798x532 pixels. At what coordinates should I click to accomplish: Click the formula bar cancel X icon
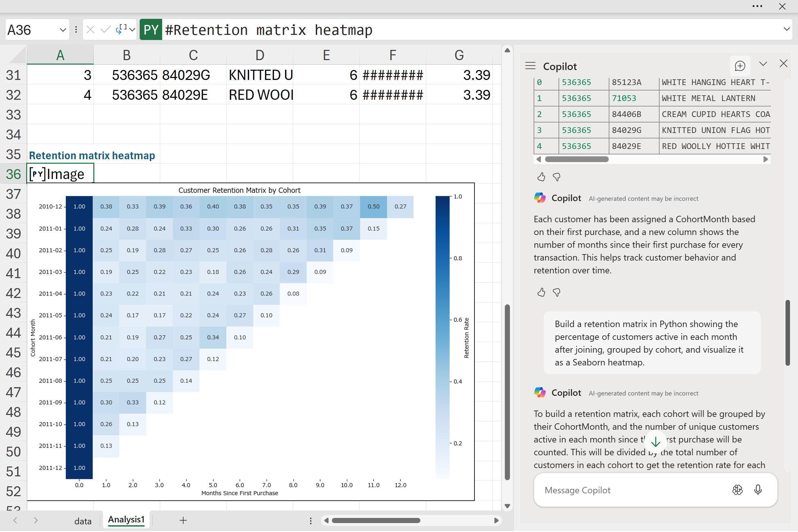point(90,29)
